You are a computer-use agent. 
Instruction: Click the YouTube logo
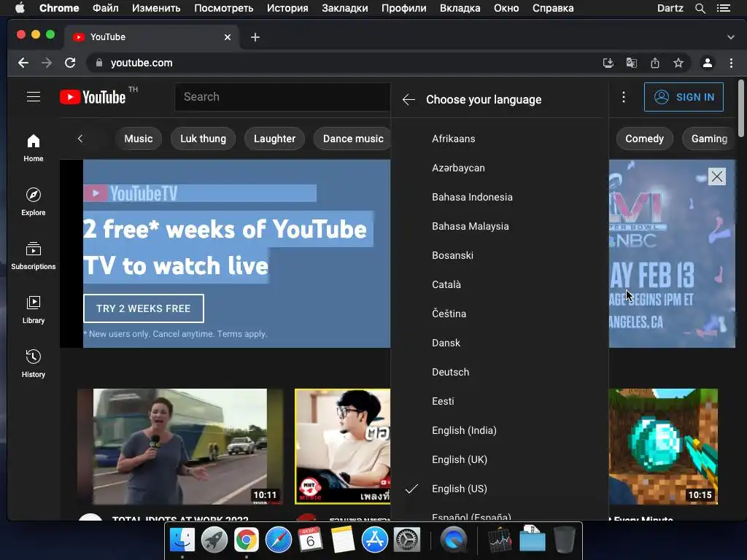tap(93, 97)
